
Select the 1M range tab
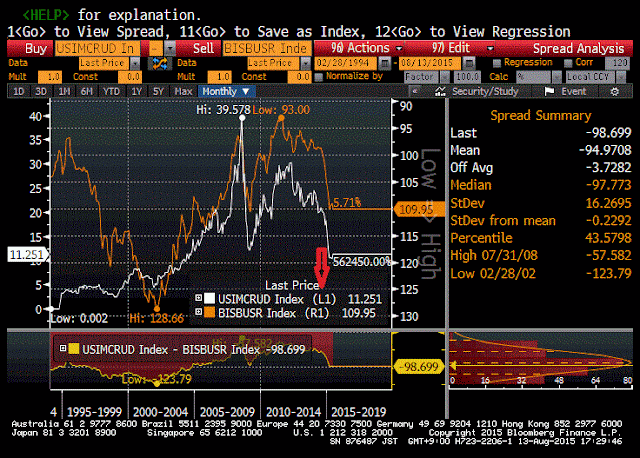point(64,91)
